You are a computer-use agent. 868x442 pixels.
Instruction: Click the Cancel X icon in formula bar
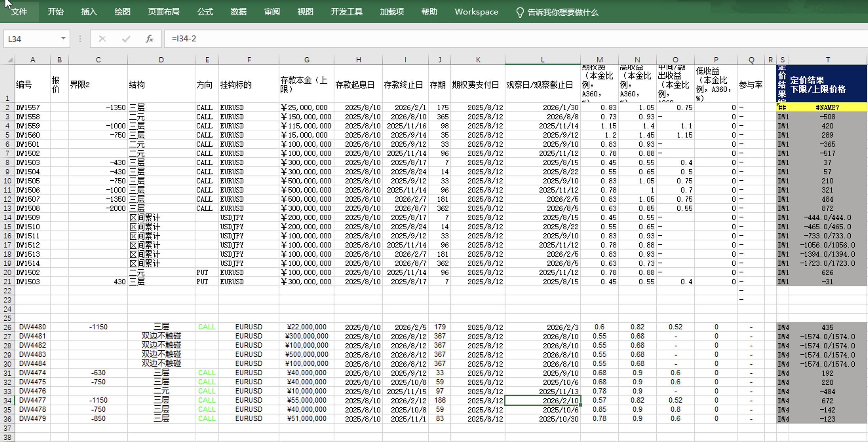coord(102,39)
